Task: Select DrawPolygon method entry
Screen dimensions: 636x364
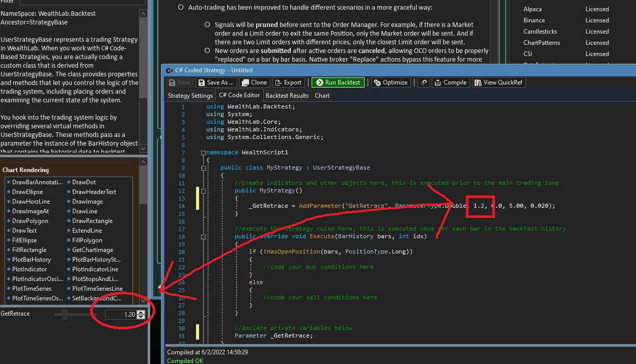Action: (30, 221)
